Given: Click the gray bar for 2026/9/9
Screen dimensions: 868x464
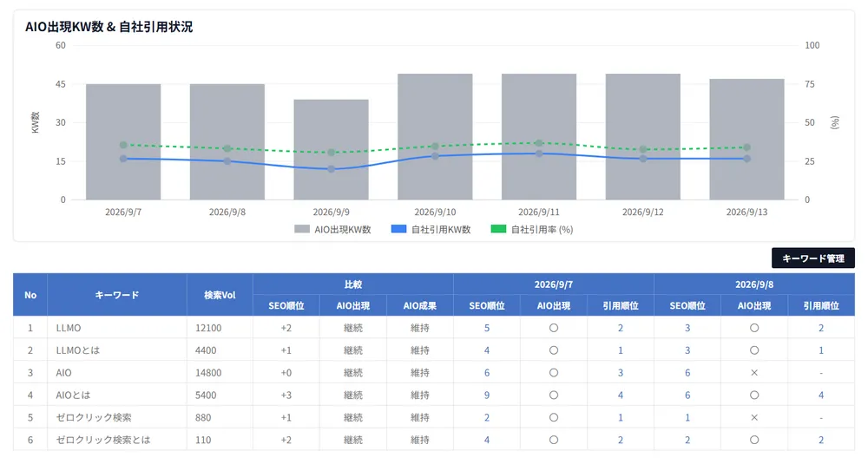Looking at the screenshot, I should pyautogui.click(x=331, y=150).
